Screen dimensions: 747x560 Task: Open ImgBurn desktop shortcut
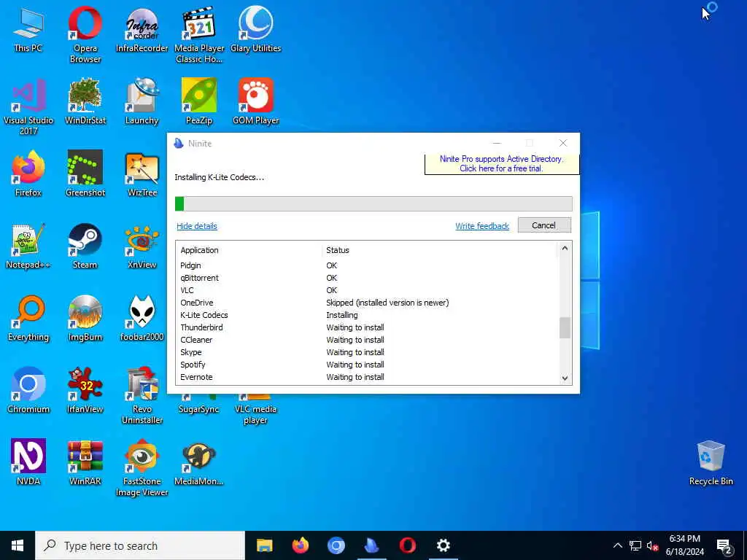[85, 318]
